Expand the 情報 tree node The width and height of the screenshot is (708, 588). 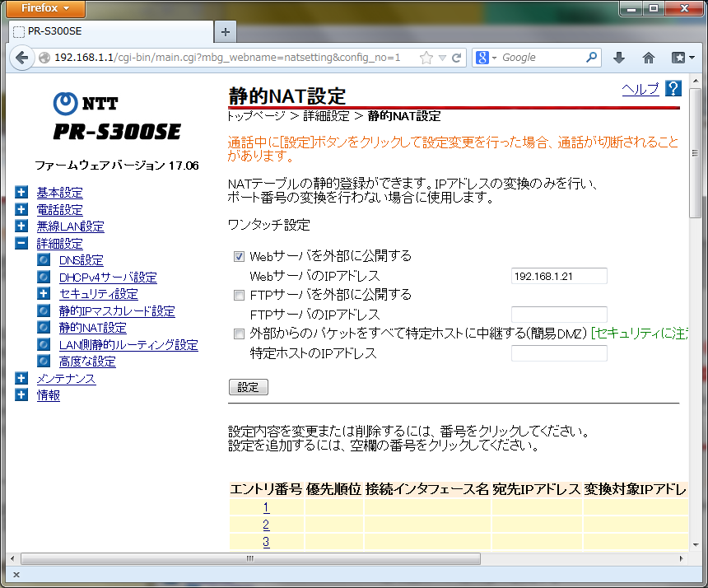tap(21, 394)
